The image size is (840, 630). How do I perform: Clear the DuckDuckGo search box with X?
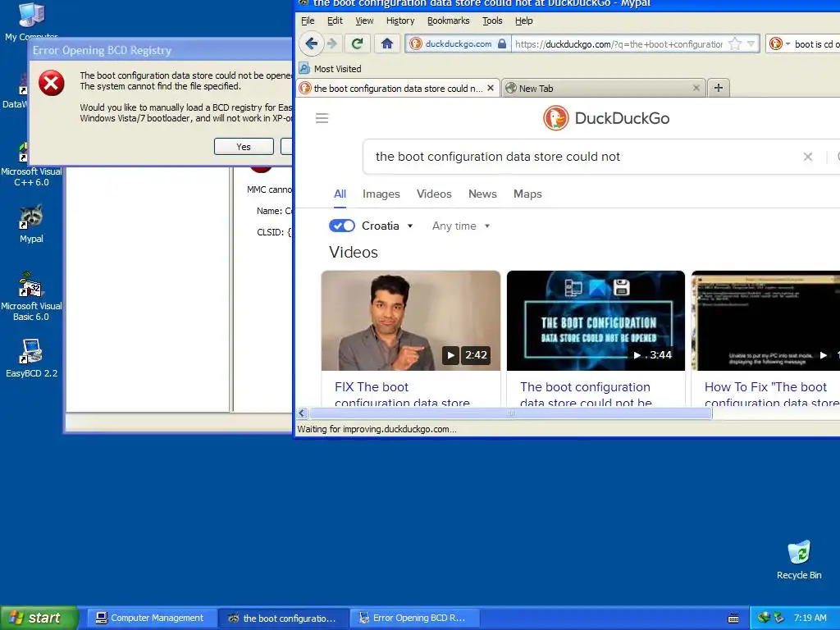coord(807,157)
